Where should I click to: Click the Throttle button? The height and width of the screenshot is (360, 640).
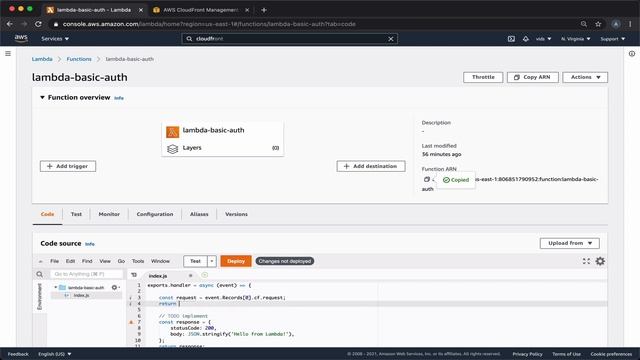483,77
